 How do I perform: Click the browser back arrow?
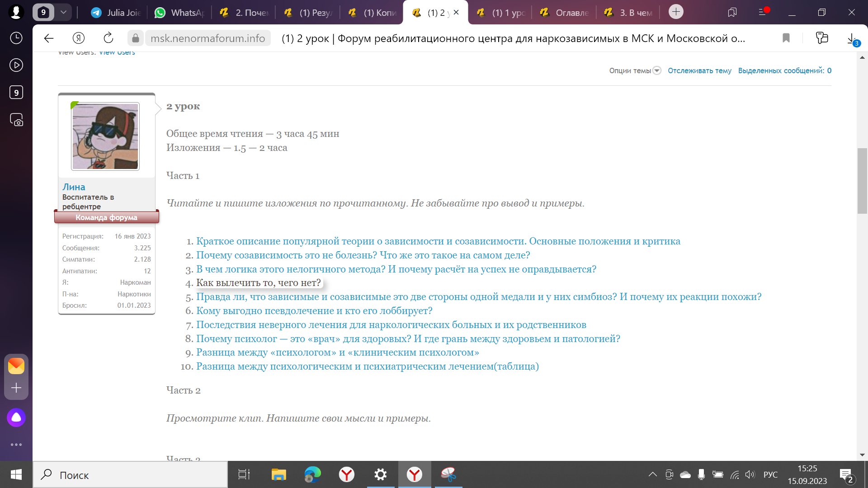(49, 38)
